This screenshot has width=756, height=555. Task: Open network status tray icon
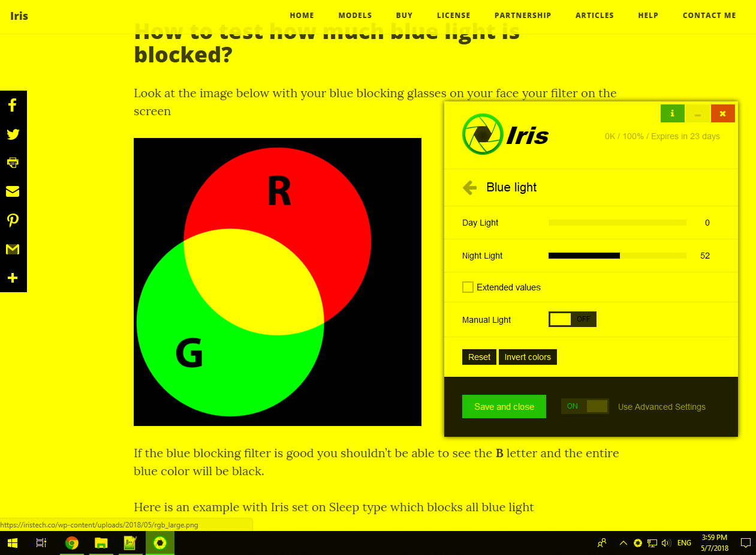(x=652, y=543)
